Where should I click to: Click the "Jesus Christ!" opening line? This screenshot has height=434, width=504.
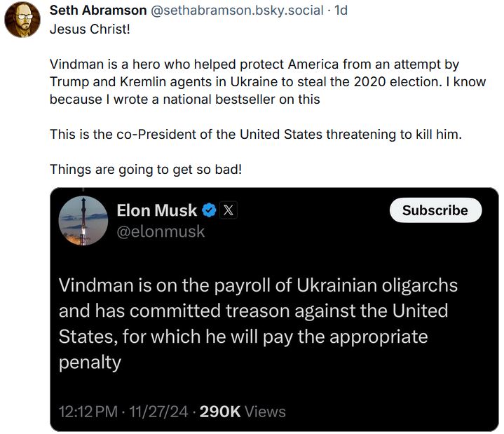(x=90, y=29)
